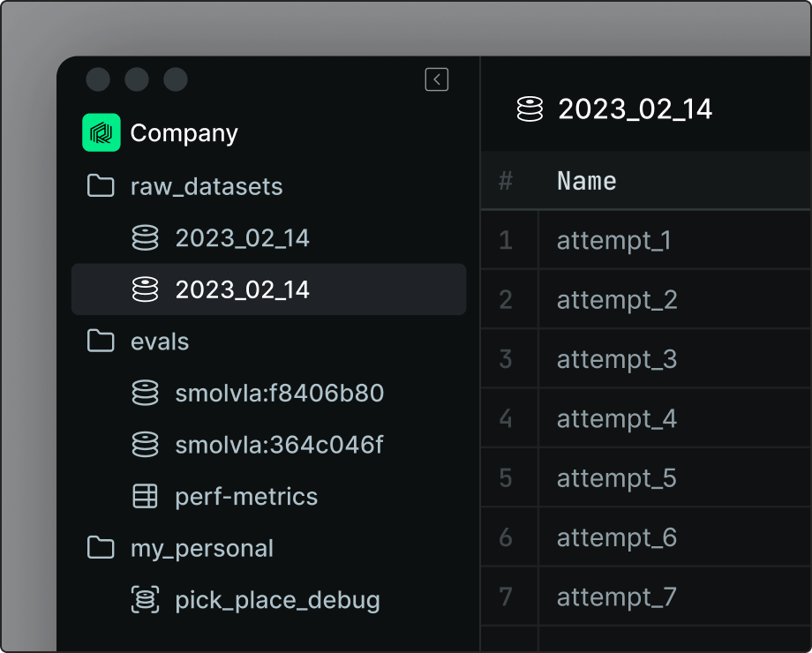The width and height of the screenshot is (812, 653).
Task: Click the database icon in the 2023_02_14 header
Action: click(530, 108)
